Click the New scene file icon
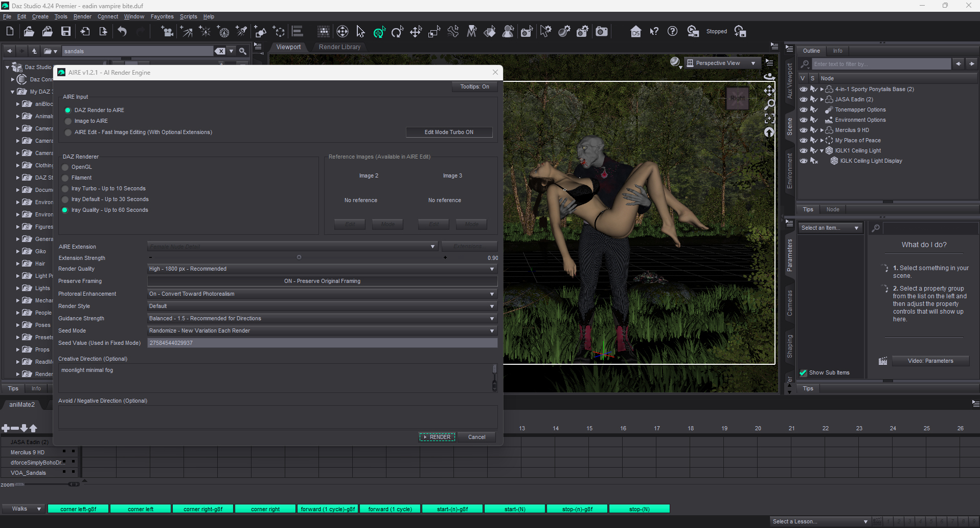Screen dimensions: 980x528 pos(10,32)
